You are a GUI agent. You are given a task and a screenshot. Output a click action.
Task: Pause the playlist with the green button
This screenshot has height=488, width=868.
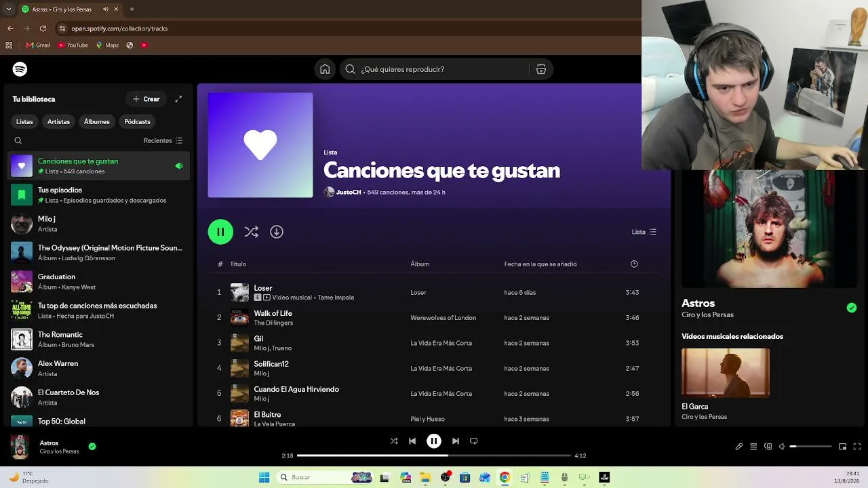[220, 232]
